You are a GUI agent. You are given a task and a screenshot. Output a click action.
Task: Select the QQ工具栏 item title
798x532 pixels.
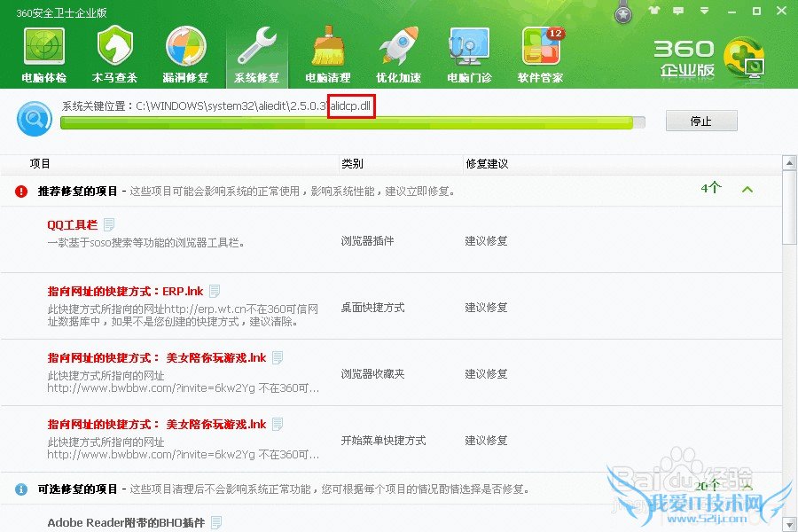click(x=73, y=225)
